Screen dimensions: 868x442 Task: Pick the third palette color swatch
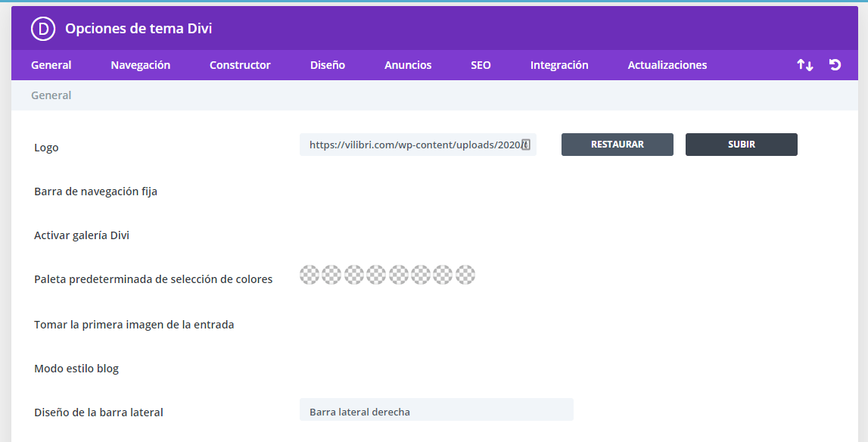[x=353, y=275]
